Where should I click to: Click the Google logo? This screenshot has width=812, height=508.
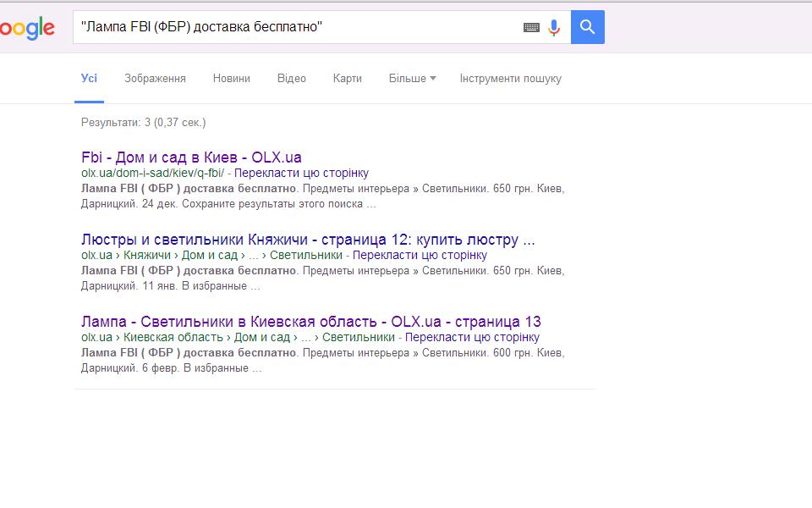tap(27, 29)
